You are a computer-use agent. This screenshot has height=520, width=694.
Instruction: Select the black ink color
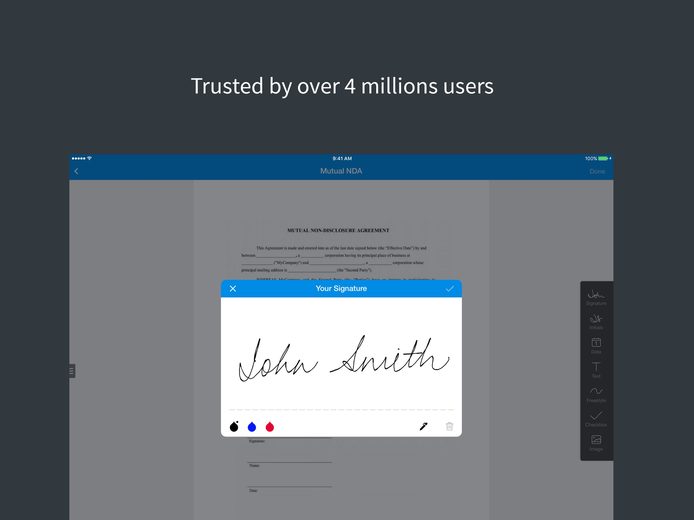coord(234,426)
